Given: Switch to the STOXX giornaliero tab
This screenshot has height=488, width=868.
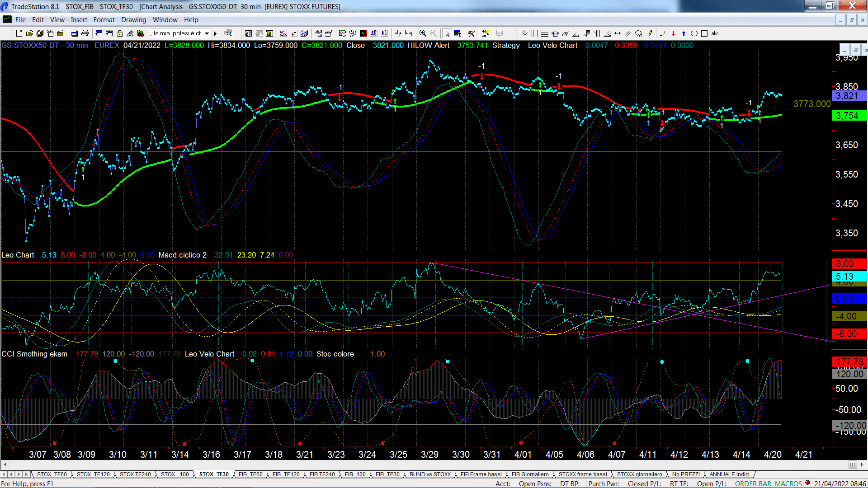Looking at the screenshot, I should [x=639, y=474].
